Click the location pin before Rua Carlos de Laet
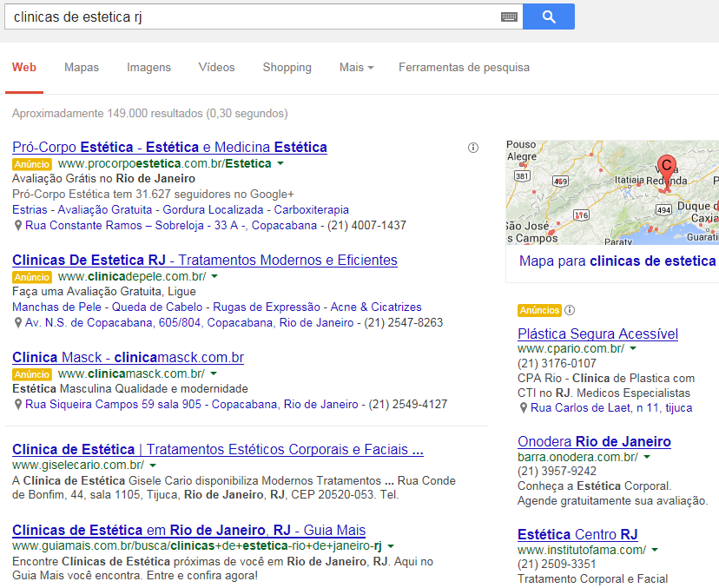719x588 pixels. pos(524,407)
